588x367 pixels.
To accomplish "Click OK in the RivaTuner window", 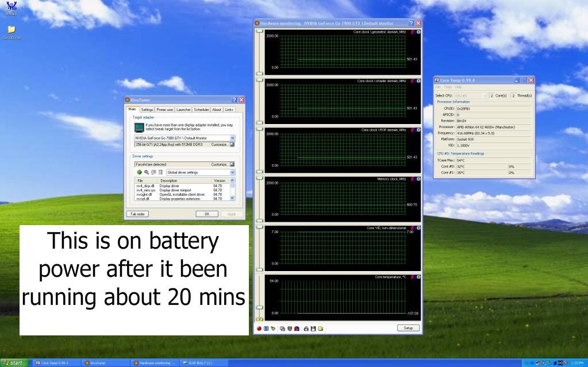I will coord(207,214).
